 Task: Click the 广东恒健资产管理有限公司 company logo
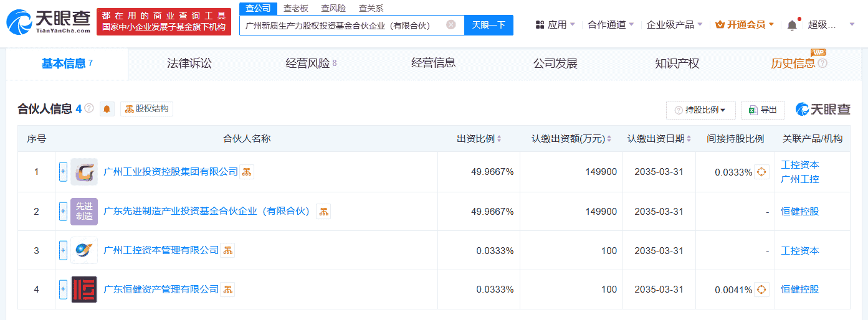pos(84,289)
